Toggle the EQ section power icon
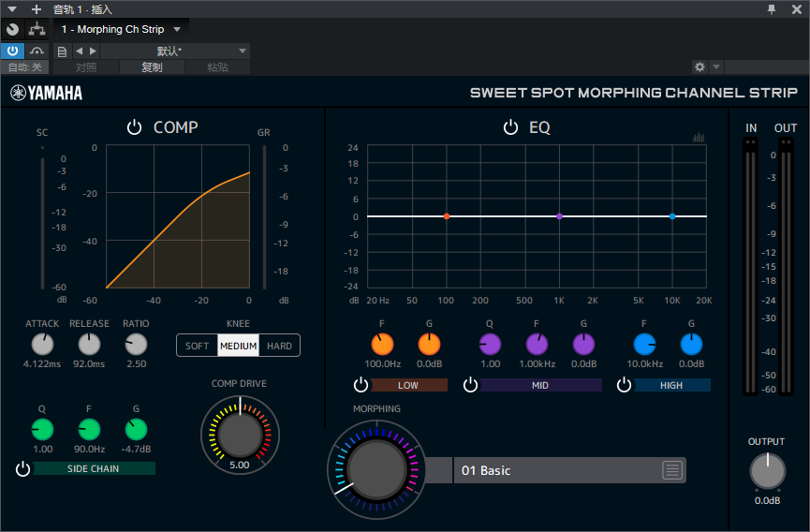The image size is (810, 532). pyautogui.click(x=510, y=127)
